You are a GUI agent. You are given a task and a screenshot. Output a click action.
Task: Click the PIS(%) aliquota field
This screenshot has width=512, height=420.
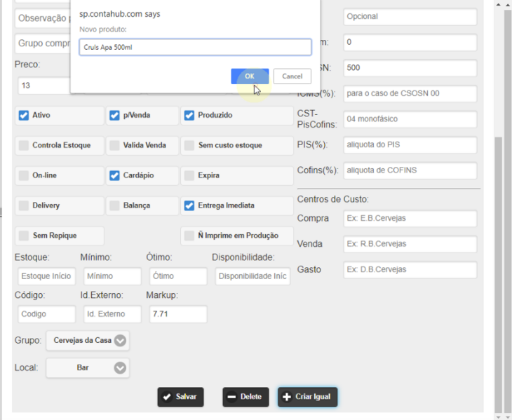(x=410, y=144)
